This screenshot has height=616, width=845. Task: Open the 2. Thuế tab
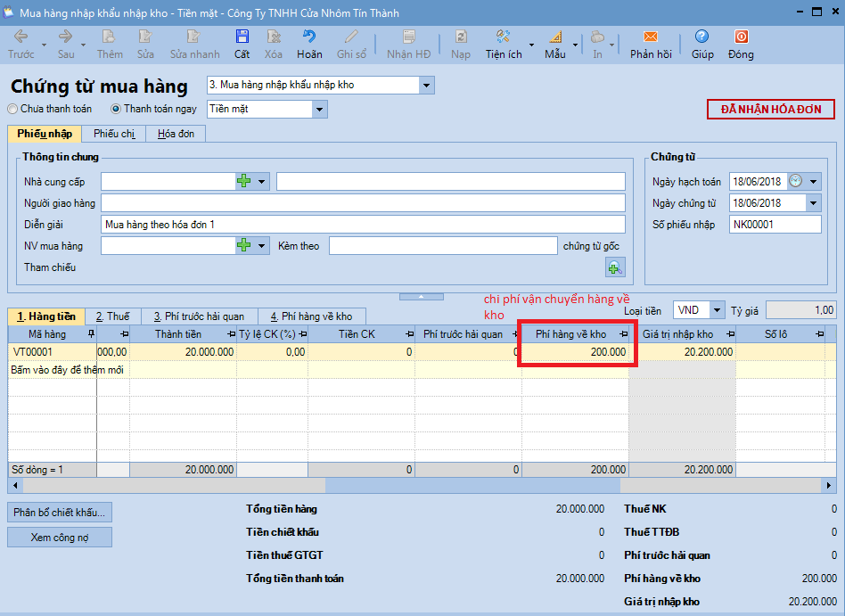[112, 316]
